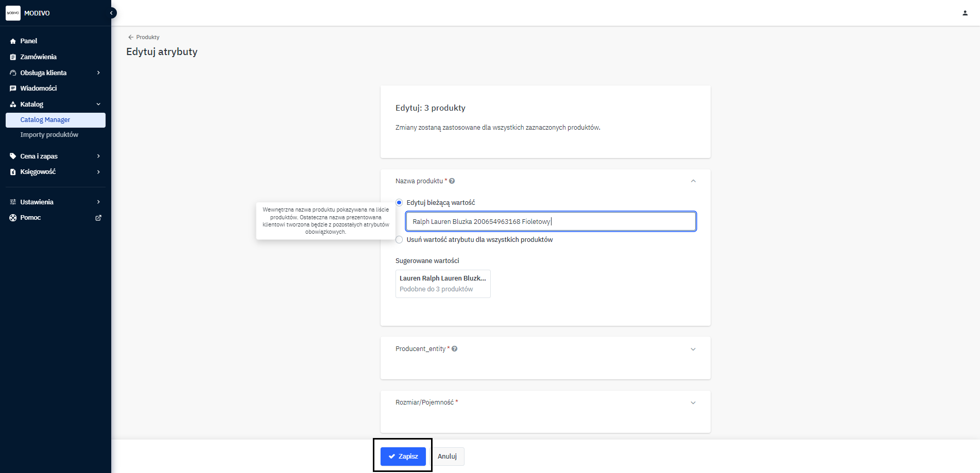This screenshot has width=980, height=473.
Task: Click the home icon for Panel
Action: pos(13,41)
